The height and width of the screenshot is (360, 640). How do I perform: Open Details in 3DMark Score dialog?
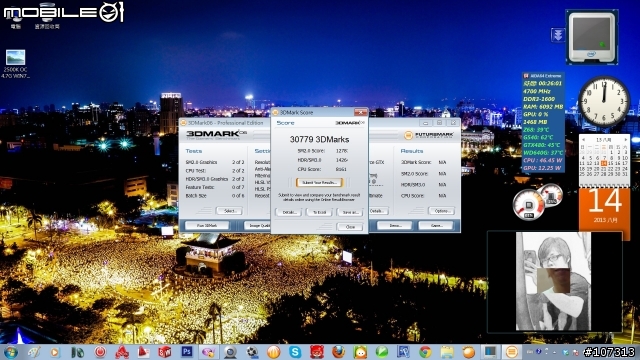(x=289, y=212)
